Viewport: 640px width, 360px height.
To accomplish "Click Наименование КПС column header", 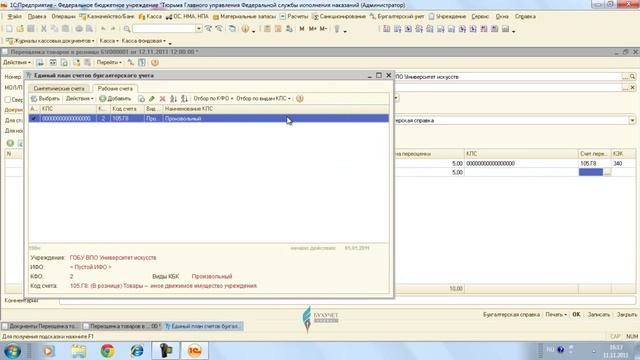I will (276, 109).
